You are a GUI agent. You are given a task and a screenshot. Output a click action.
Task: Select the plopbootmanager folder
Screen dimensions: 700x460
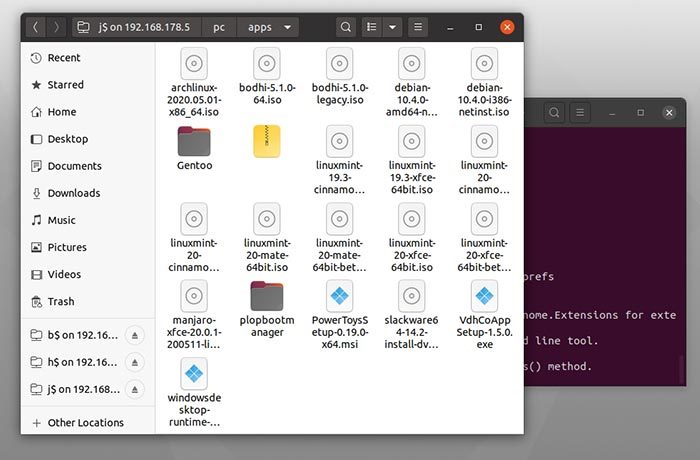click(x=267, y=309)
